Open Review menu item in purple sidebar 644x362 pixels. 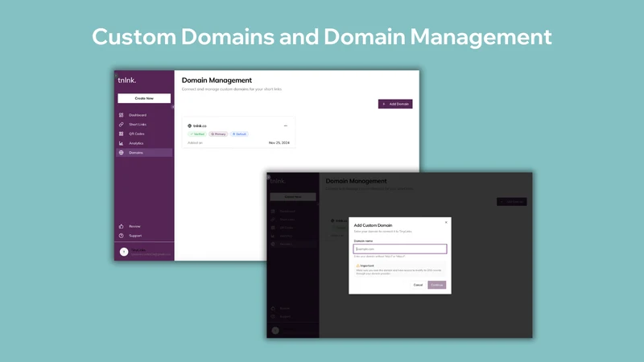144,226
